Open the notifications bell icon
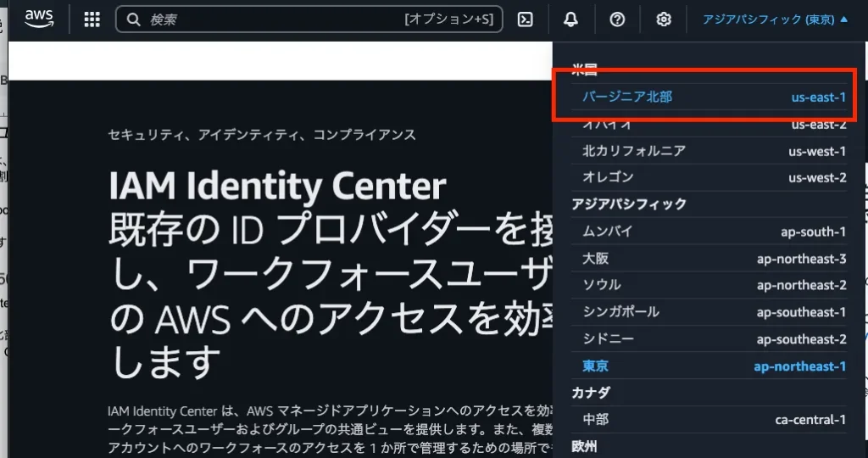This screenshot has width=868, height=458. point(570,20)
